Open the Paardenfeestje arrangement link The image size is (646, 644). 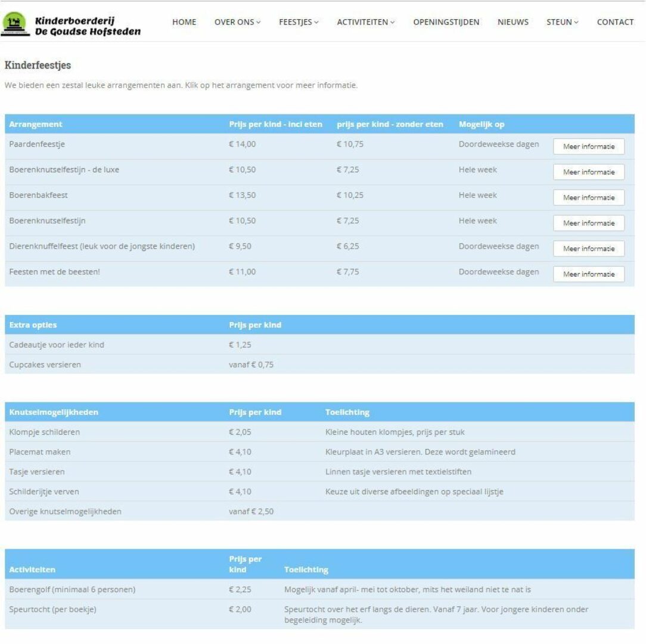pyautogui.click(x=36, y=143)
